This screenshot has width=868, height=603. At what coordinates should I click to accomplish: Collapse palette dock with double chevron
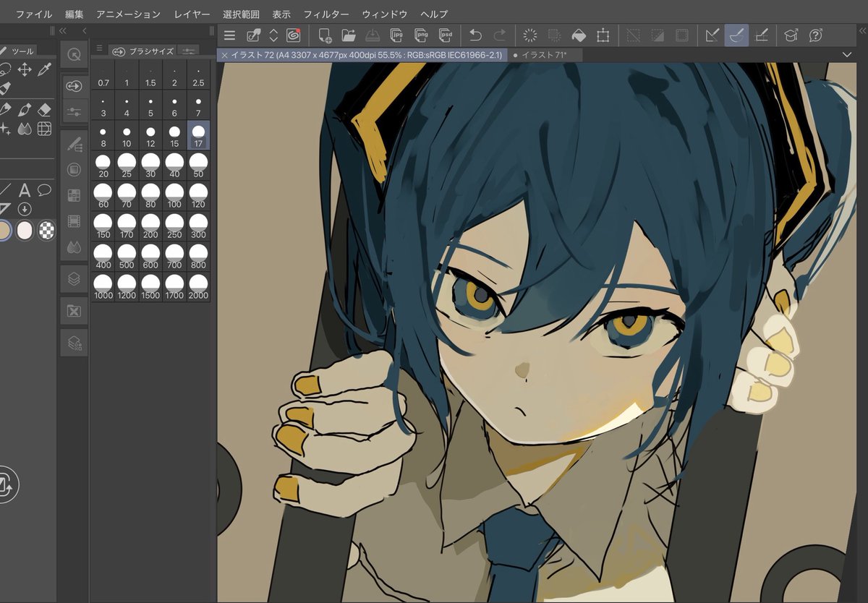tap(63, 30)
